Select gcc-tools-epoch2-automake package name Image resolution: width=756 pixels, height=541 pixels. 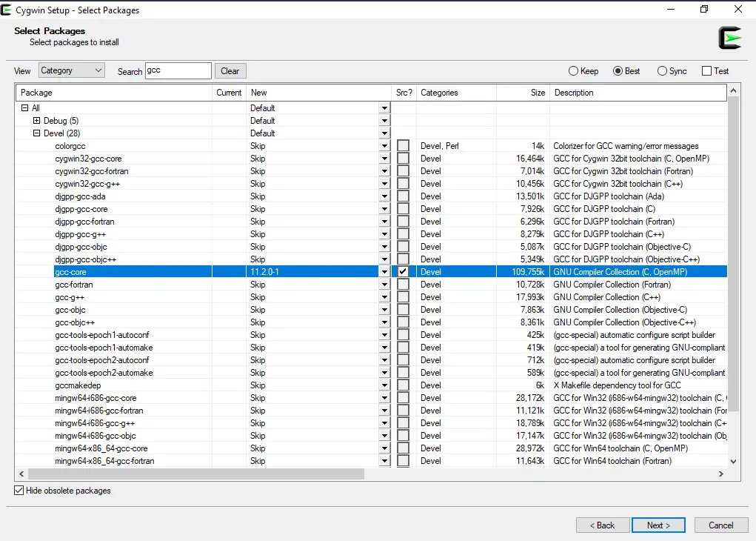tap(104, 373)
